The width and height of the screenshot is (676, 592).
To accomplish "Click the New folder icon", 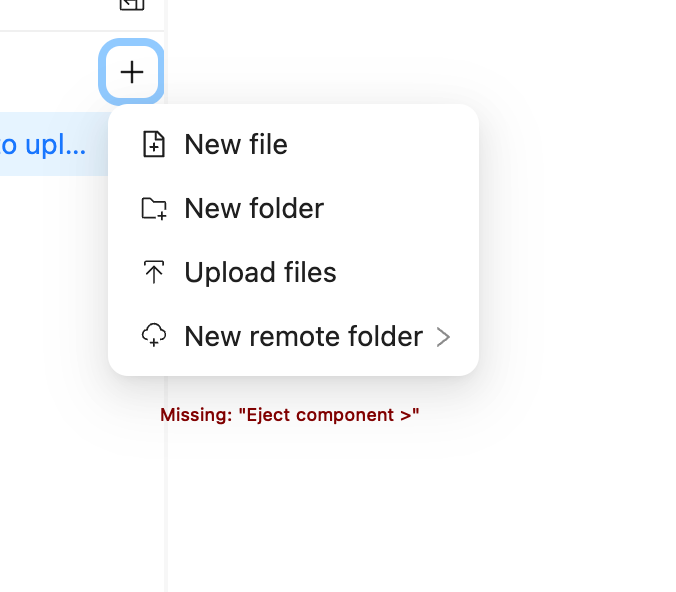I will 153,209.
